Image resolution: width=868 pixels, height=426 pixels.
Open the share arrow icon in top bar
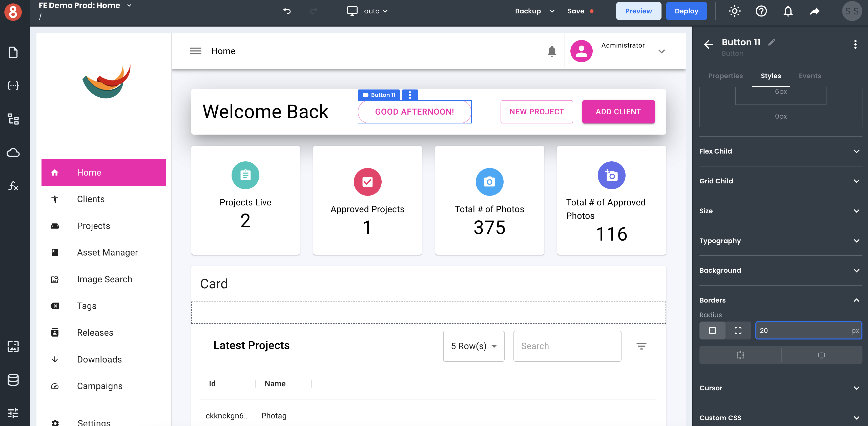[x=815, y=11]
